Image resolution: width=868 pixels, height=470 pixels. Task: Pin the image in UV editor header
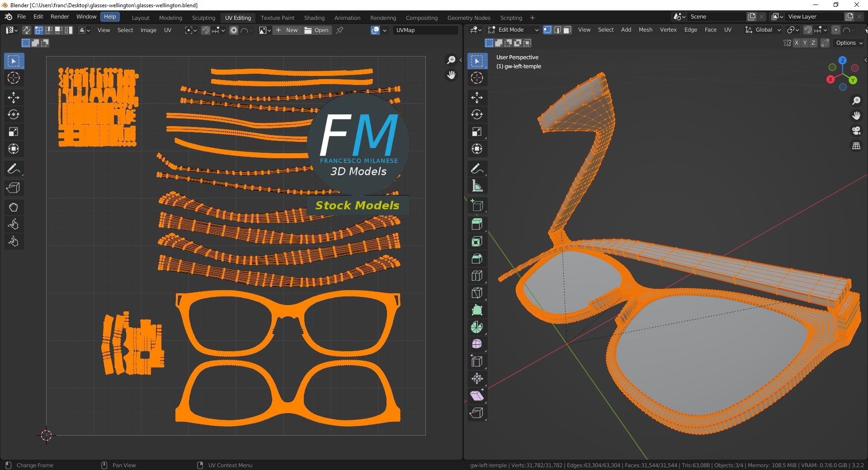340,30
